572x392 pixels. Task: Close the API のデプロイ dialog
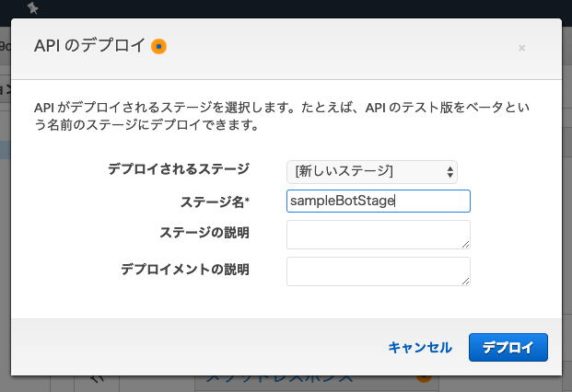point(521,48)
